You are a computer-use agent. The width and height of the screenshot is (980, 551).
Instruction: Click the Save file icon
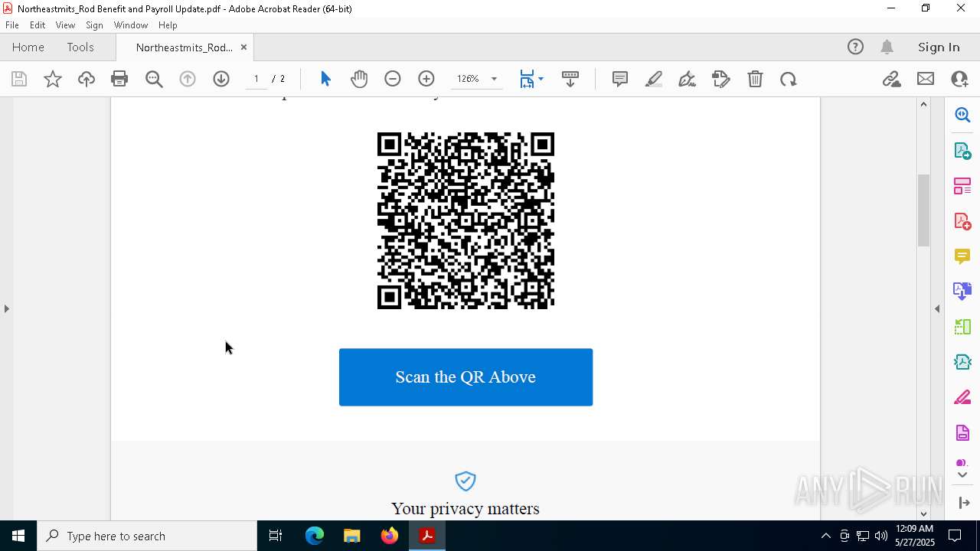pyautogui.click(x=19, y=79)
